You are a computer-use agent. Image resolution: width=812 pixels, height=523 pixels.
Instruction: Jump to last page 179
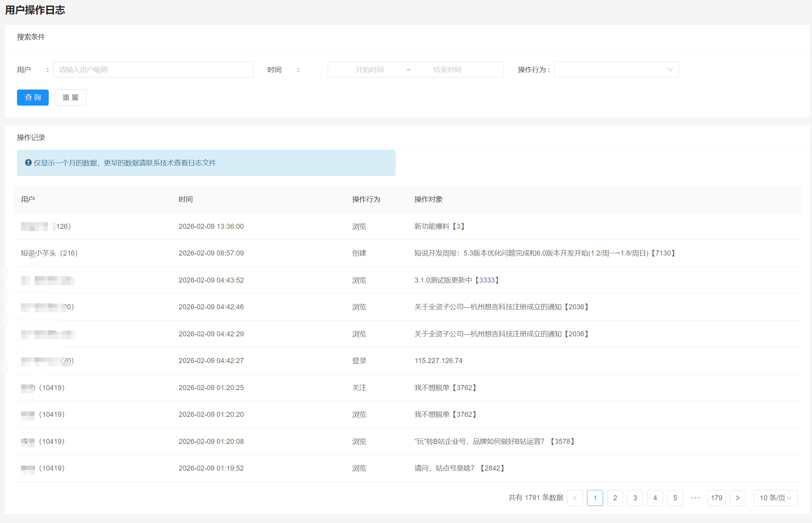pyautogui.click(x=716, y=498)
